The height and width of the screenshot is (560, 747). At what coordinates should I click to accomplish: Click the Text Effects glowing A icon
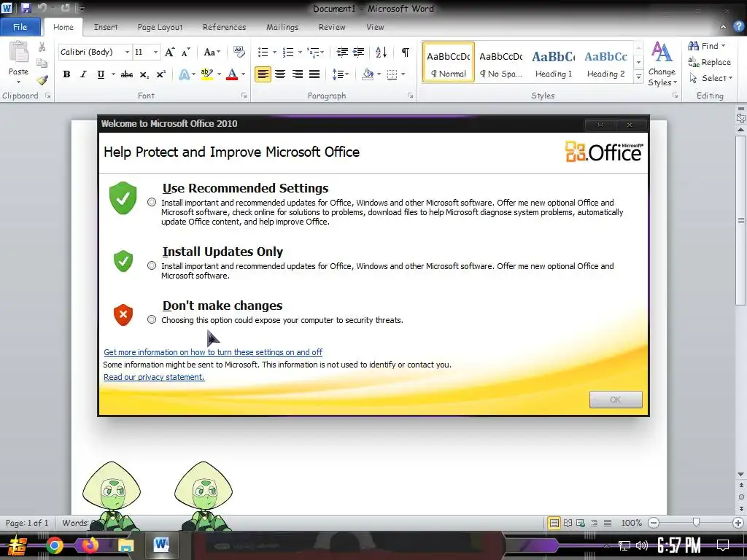coord(185,74)
